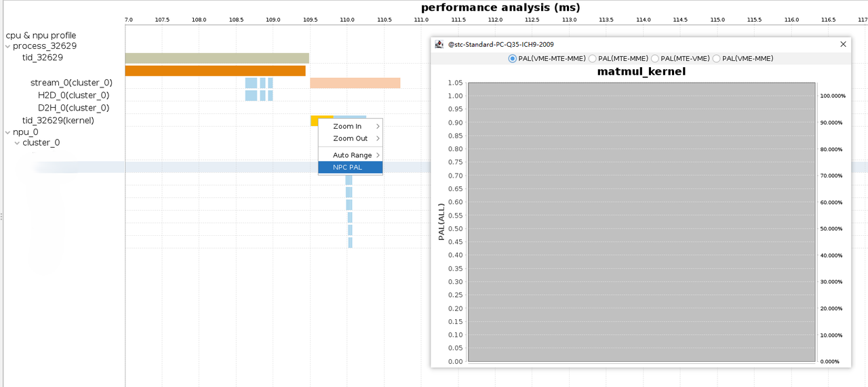Choose the PAL(MTE-VME) radio option
This screenshot has width=868, height=387.
click(655, 59)
